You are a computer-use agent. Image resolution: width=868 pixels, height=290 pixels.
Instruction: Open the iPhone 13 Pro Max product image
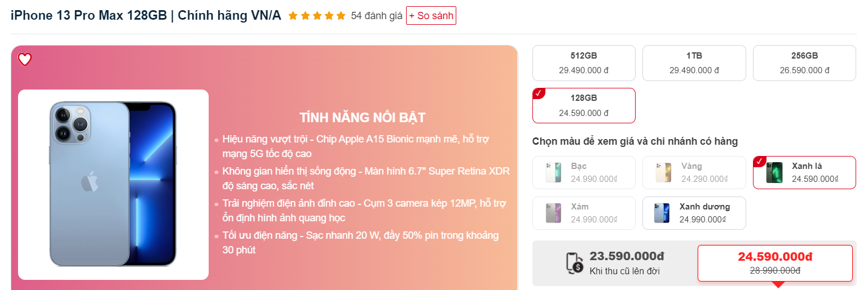pyautogui.click(x=113, y=185)
